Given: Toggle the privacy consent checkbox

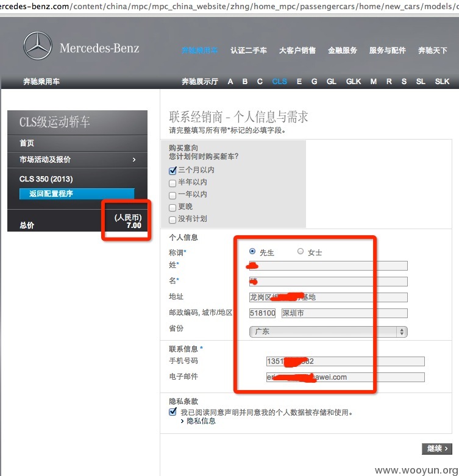Looking at the screenshot, I should (173, 412).
